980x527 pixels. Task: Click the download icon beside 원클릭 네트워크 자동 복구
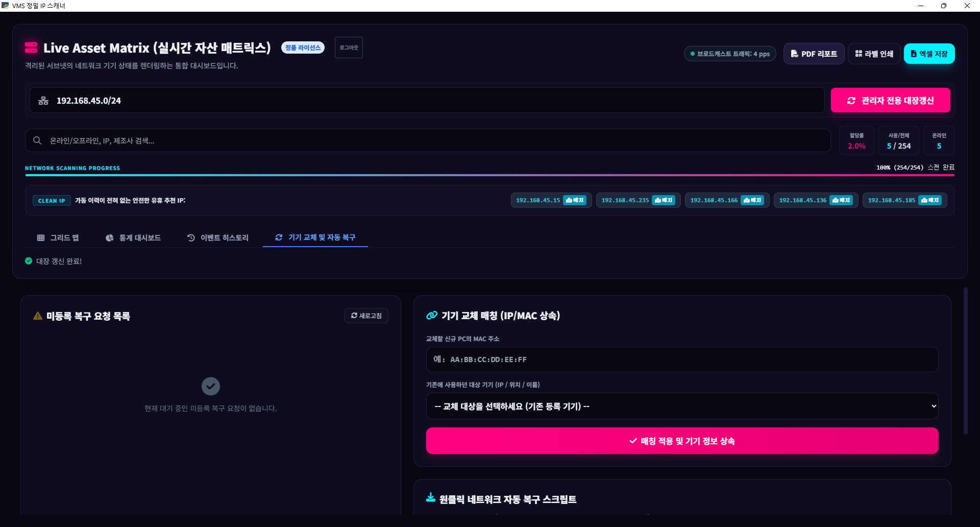(431, 497)
